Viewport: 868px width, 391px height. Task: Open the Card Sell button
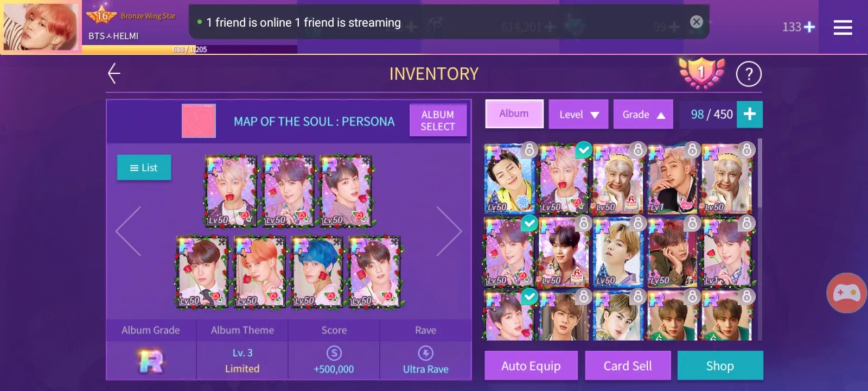(x=628, y=365)
